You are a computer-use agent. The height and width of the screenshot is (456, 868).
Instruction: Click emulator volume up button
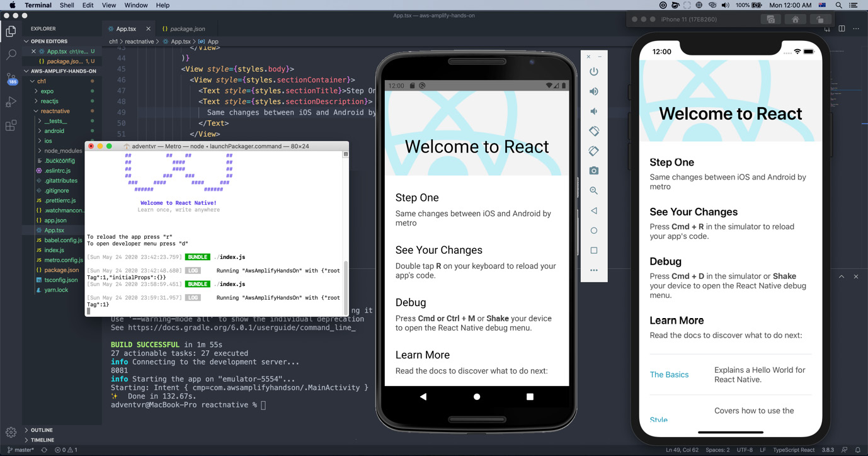[593, 91]
